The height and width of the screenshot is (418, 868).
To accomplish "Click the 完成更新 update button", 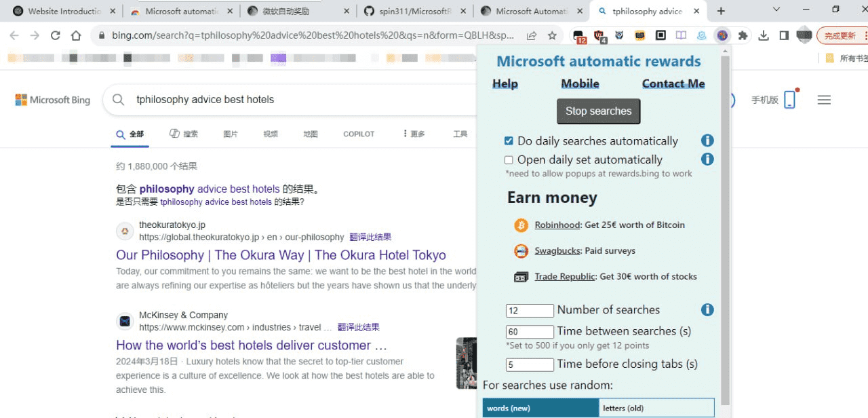I will [842, 35].
